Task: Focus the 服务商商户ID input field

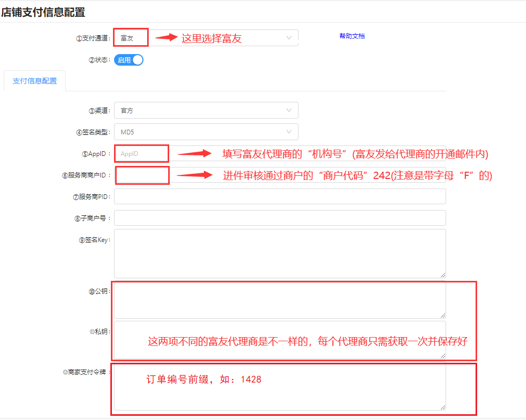Action: click(x=280, y=175)
